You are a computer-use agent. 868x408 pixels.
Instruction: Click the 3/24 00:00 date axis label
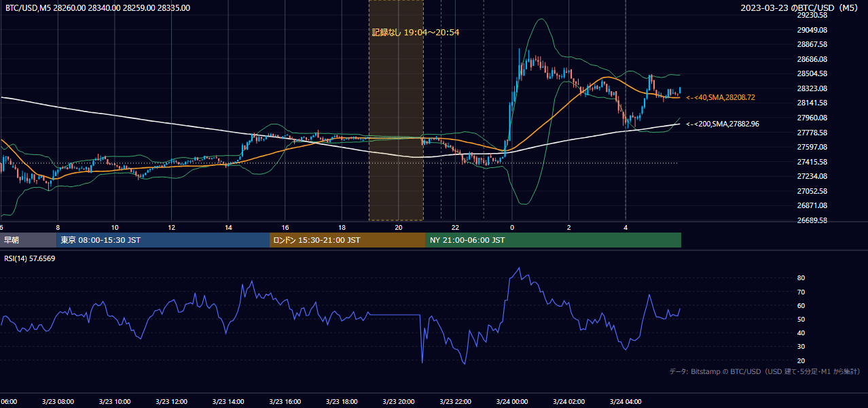[x=512, y=402]
